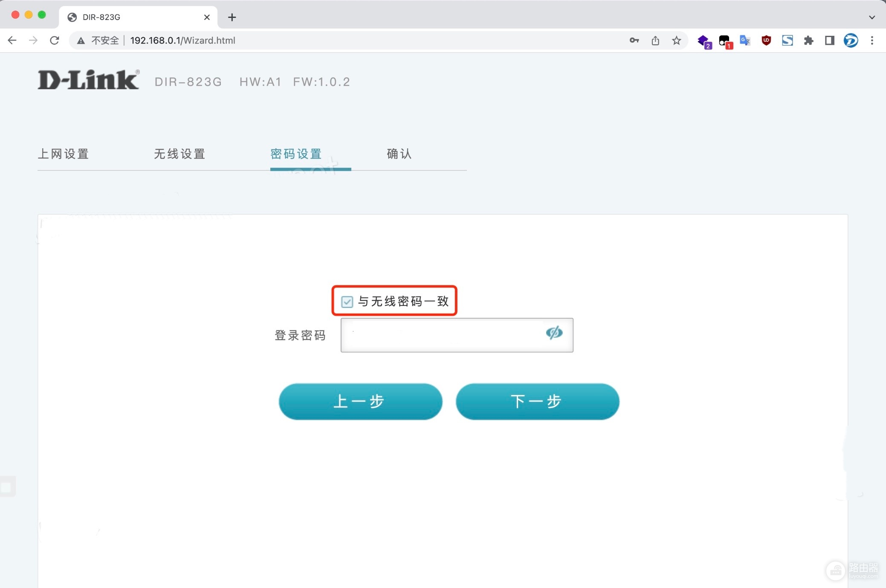Click the 'FW:1.0.2' firmware text
The height and width of the screenshot is (588, 886).
point(321,82)
